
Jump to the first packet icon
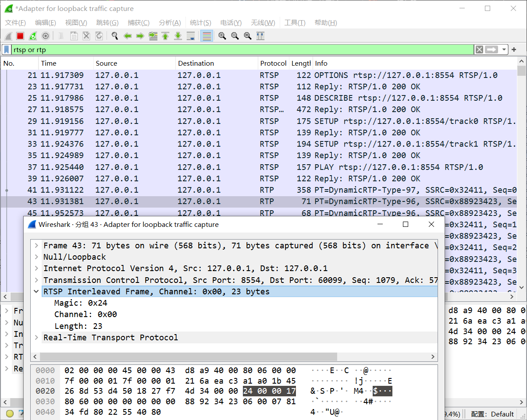pyautogui.click(x=165, y=36)
